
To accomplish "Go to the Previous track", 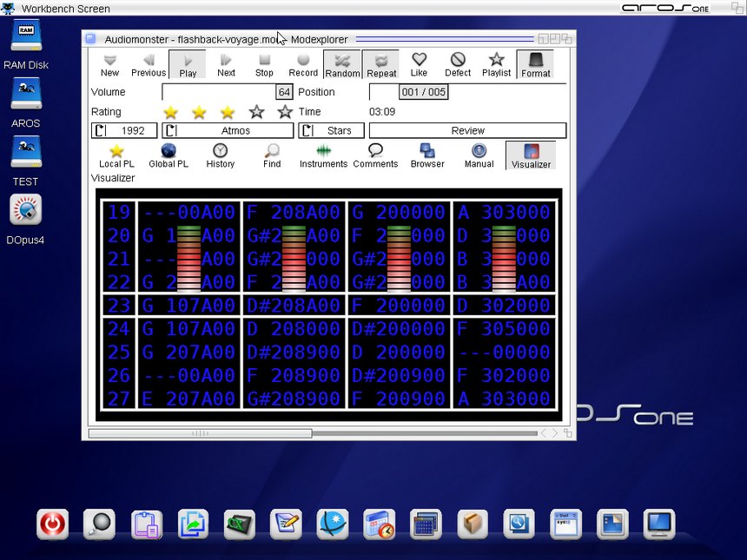I will pos(149,64).
